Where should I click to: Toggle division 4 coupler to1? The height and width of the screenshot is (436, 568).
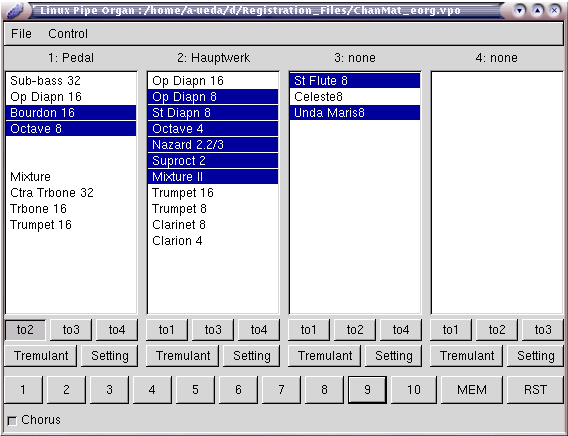tap(450, 330)
